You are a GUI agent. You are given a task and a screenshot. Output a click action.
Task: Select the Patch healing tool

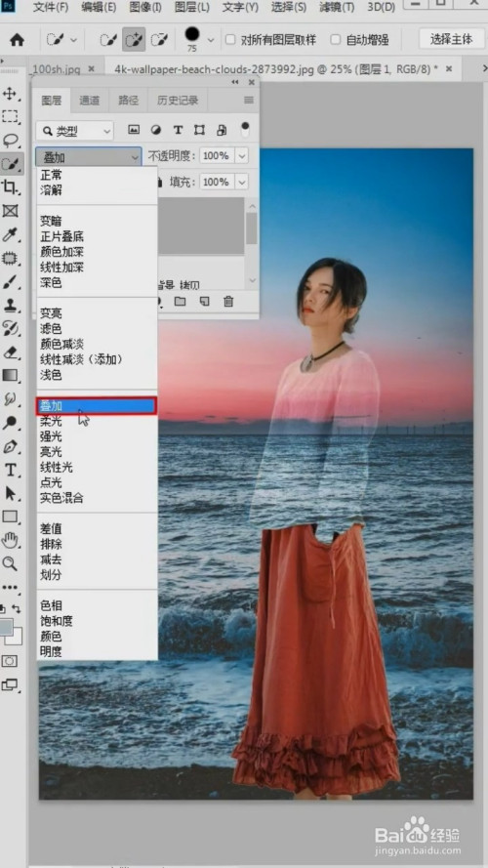click(10, 258)
